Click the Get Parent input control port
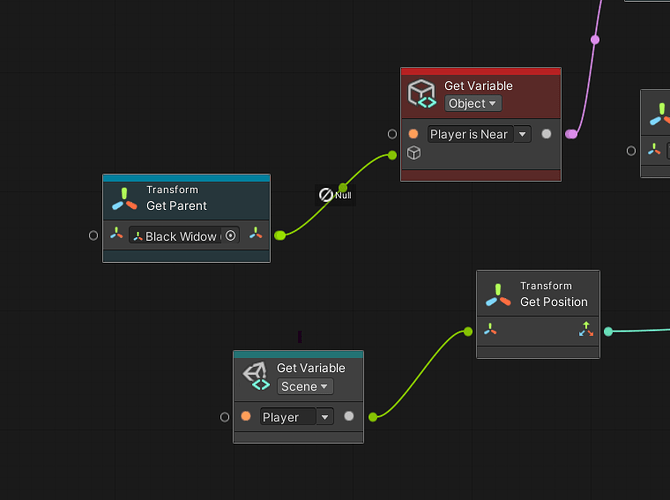The width and height of the screenshot is (670, 500). (93, 235)
